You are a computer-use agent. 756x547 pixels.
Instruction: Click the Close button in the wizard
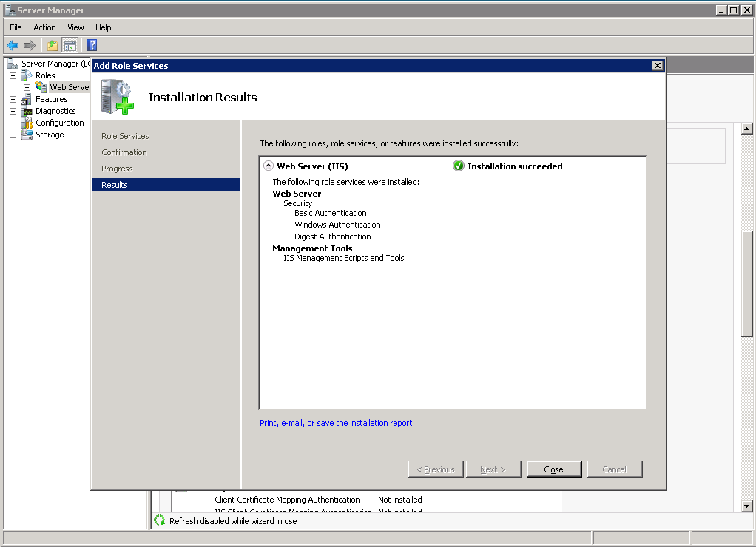coord(554,469)
